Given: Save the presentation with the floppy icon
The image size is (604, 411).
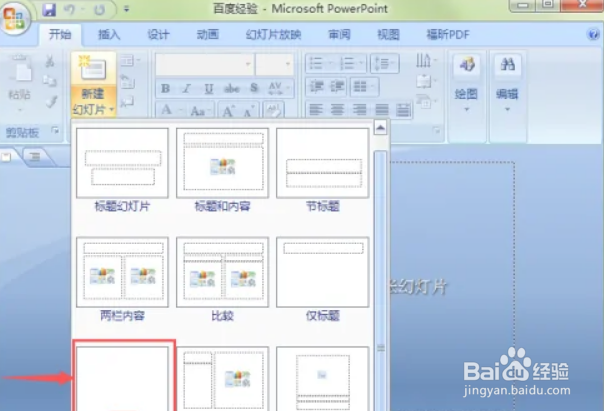Looking at the screenshot, I should [x=49, y=10].
